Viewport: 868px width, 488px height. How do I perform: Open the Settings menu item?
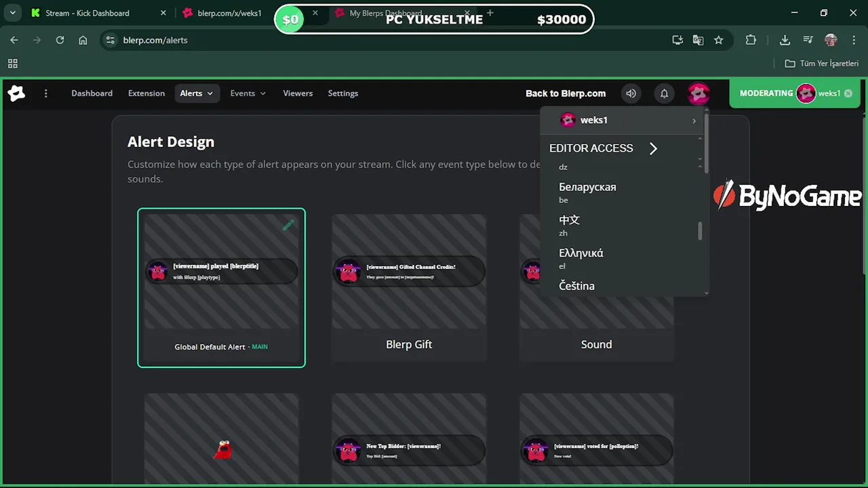click(343, 94)
